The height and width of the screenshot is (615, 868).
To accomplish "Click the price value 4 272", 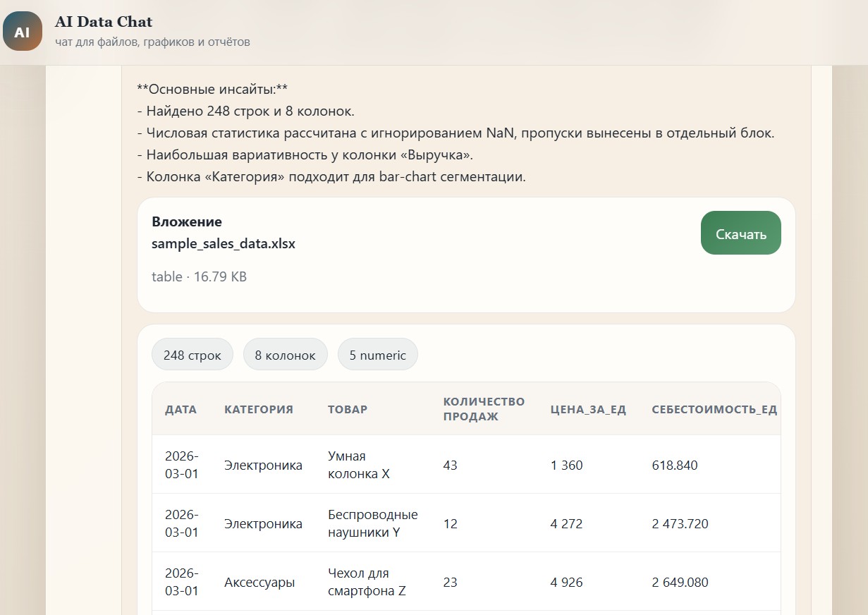I will point(567,524).
